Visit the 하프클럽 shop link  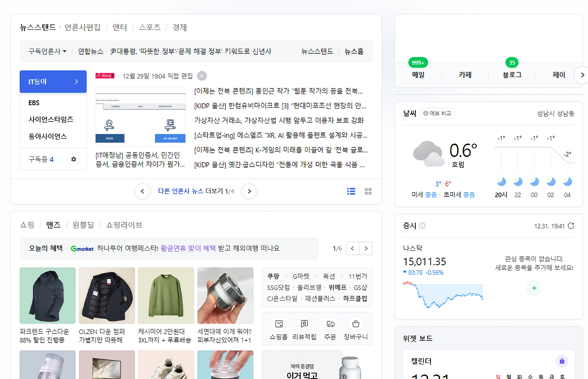355,298
